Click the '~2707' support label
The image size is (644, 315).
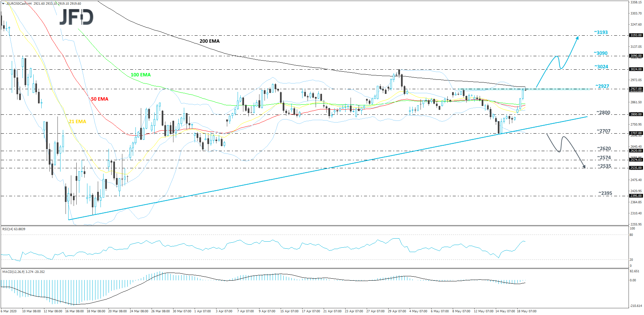[x=603, y=131]
